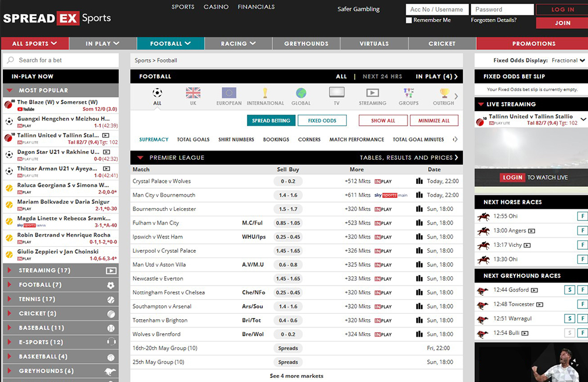This screenshot has height=382, width=588.
Task: Open the Forgotten Details link
Action: coord(493,20)
